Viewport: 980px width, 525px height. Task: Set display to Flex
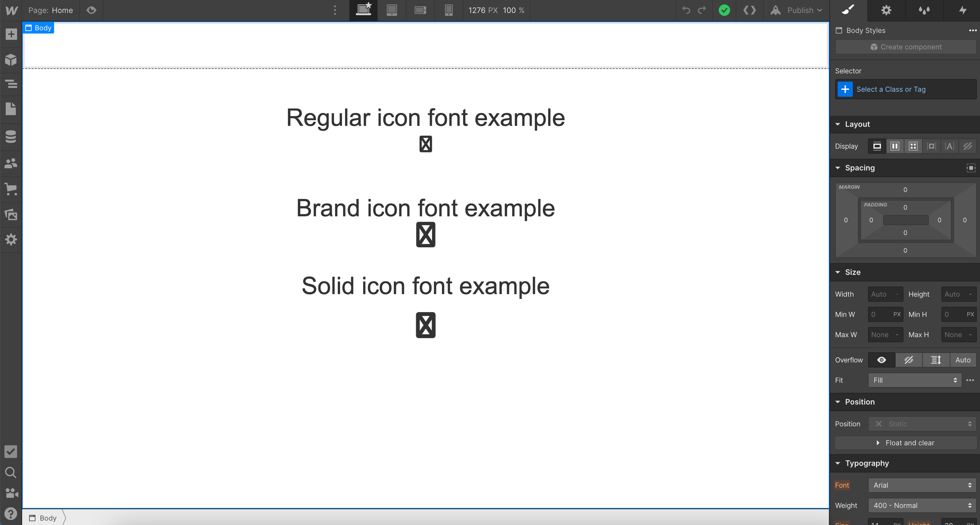895,146
